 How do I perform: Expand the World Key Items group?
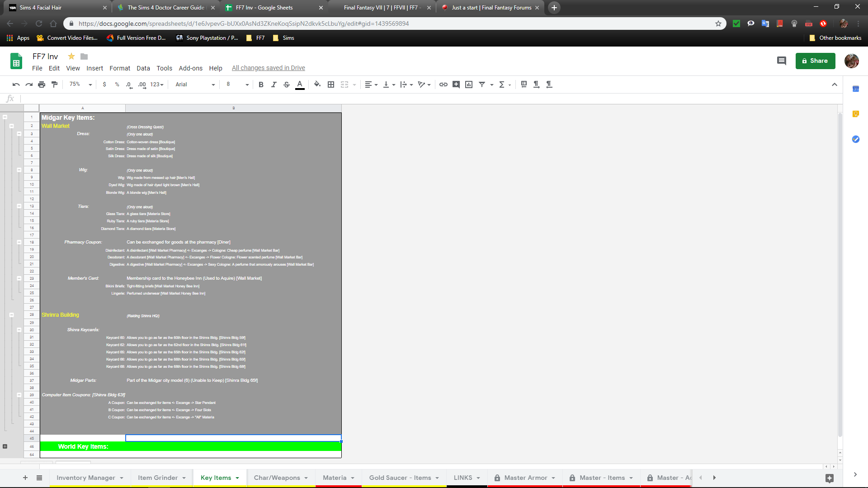pyautogui.click(x=5, y=446)
